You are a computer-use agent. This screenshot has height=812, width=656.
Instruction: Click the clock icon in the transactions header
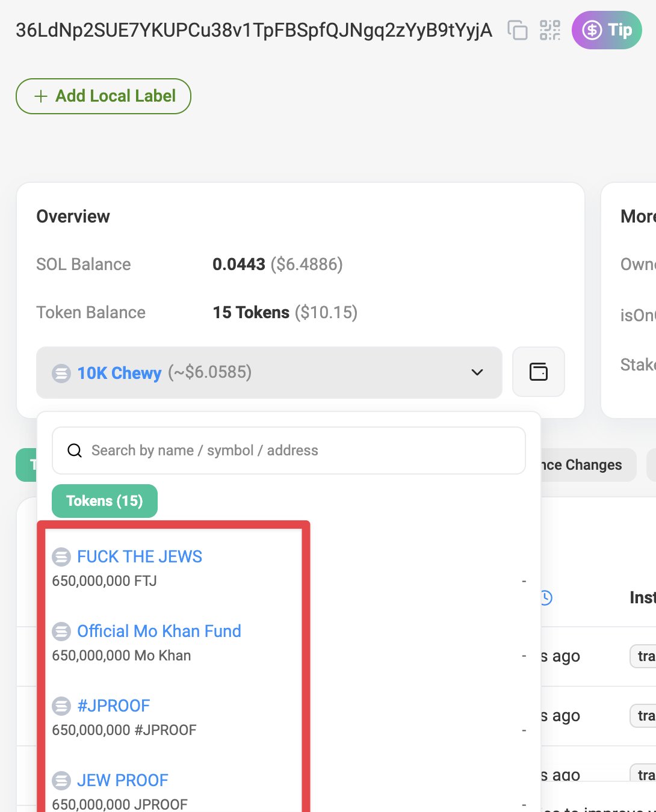546,597
